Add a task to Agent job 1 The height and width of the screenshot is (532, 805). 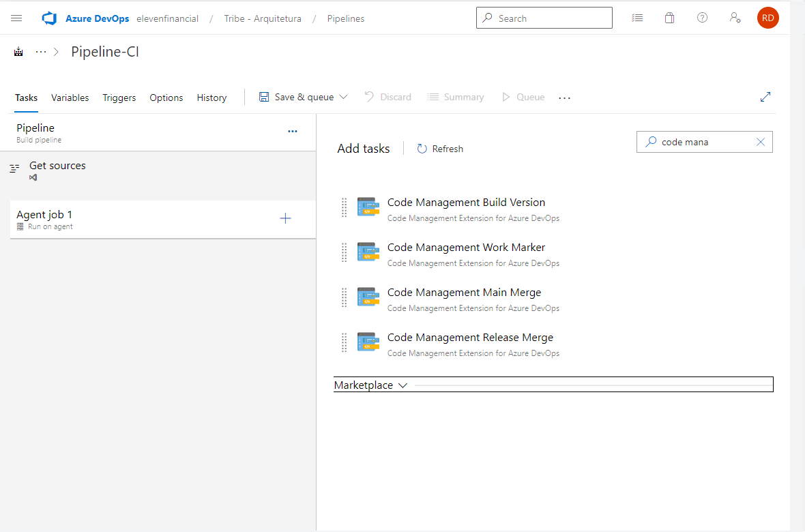pos(285,218)
